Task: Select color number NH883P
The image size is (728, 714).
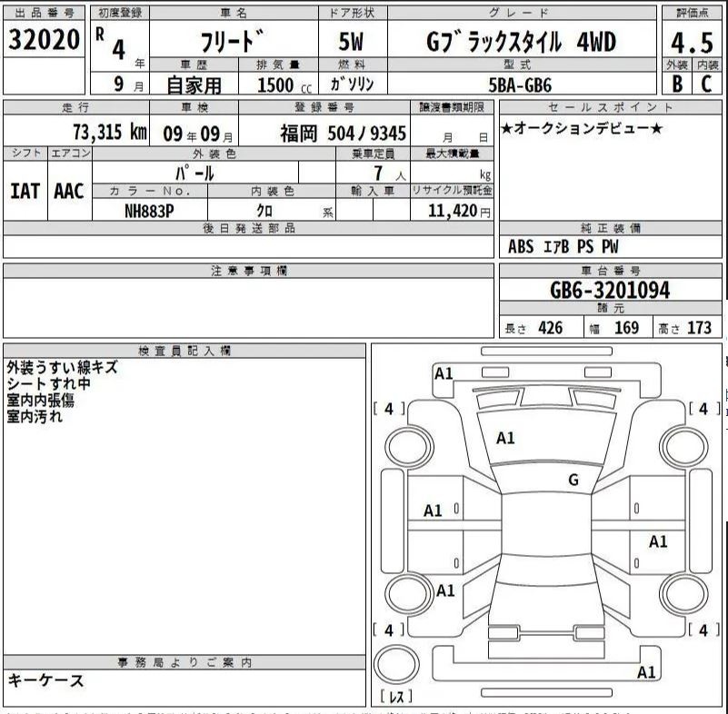Action: [149, 211]
